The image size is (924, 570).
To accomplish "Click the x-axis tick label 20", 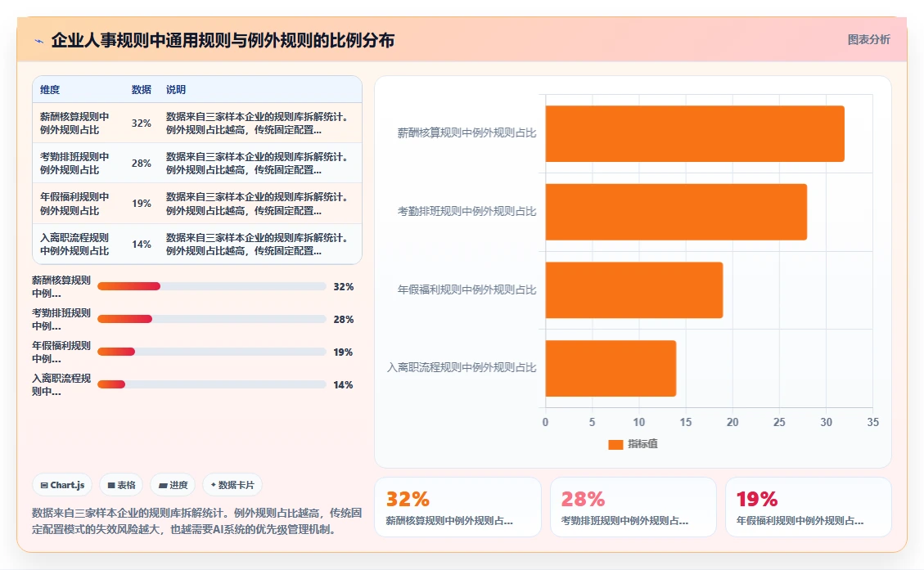I will click(732, 422).
